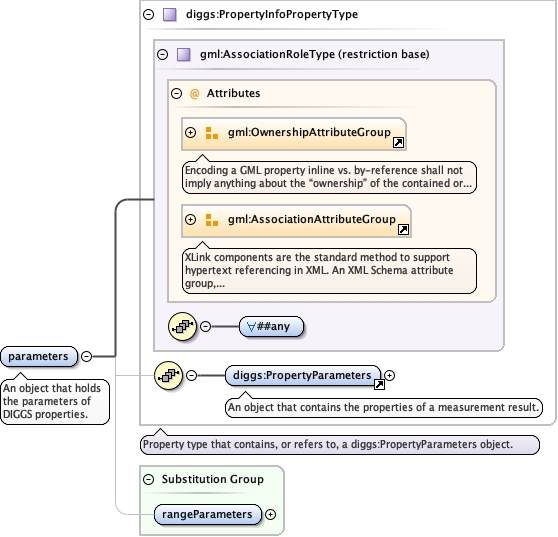558x537 pixels.
Task: Select the ##any wildcard element
Action: point(272,326)
